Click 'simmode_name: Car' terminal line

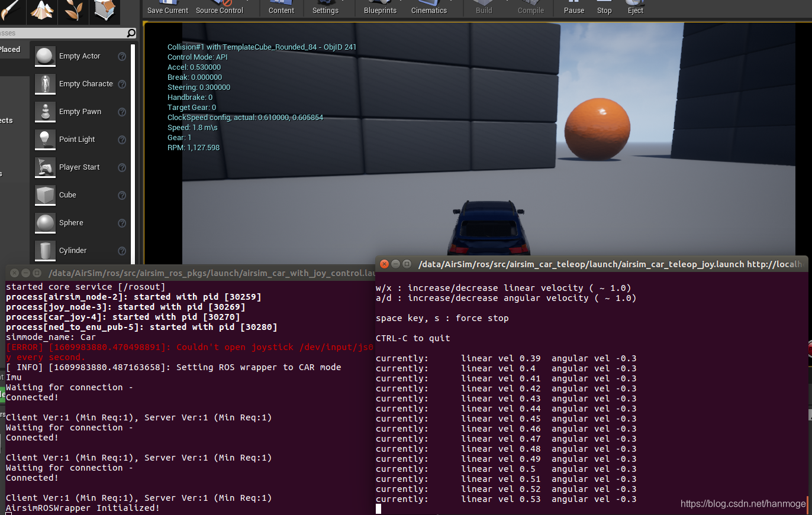pos(51,337)
